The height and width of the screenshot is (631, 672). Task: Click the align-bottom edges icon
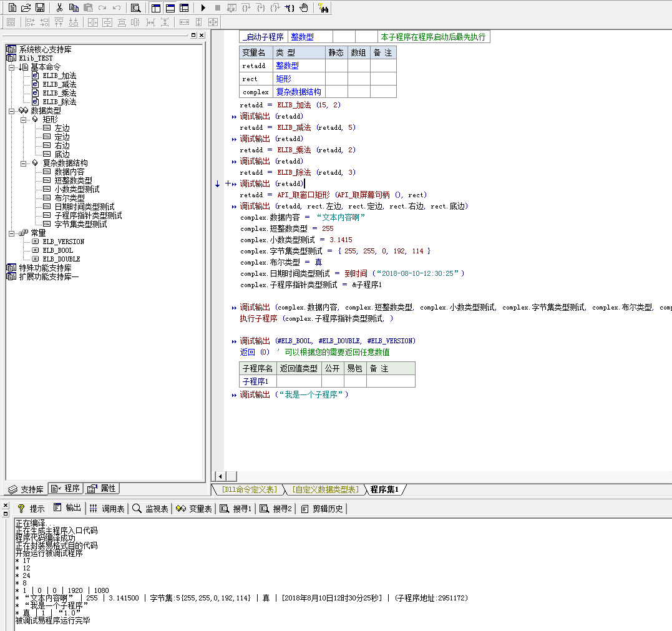74,22
